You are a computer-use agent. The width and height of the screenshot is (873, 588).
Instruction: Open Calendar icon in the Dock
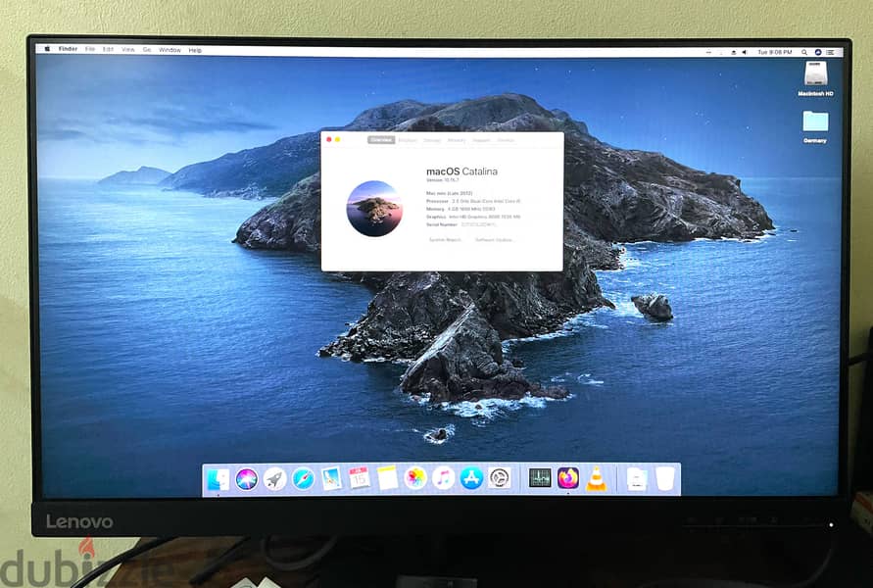pos(360,478)
